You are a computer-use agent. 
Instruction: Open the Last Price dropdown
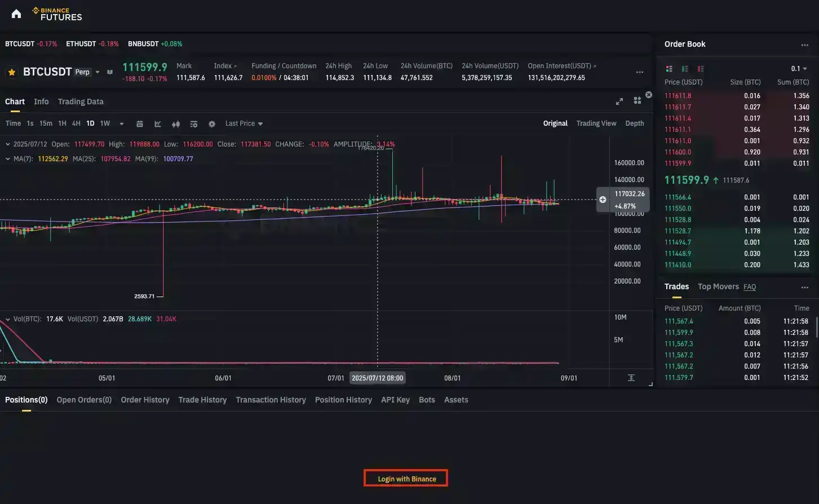244,123
